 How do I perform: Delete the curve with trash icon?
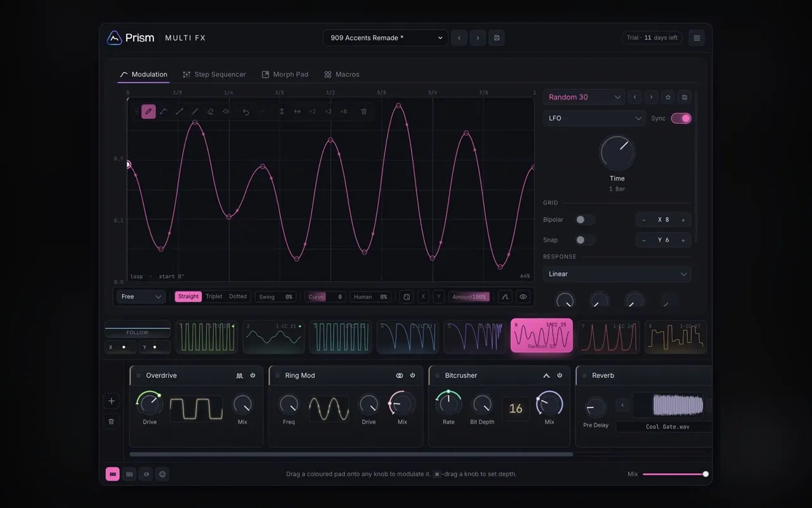pyautogui.click(x=363, y=112)
